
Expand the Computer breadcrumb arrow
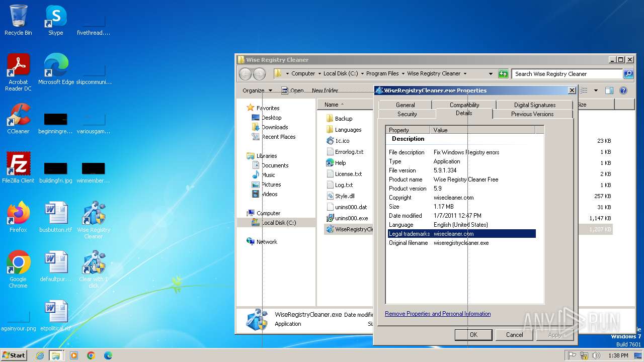(319, 73)
